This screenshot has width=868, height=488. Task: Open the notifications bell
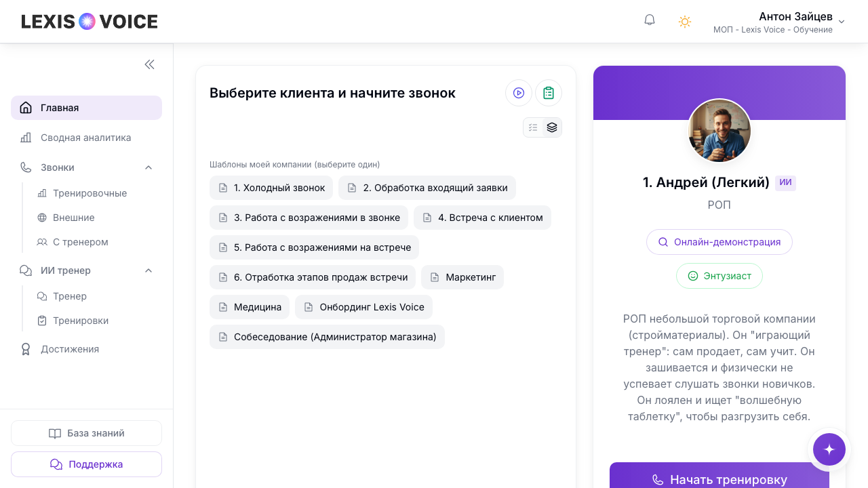[650, 20]
